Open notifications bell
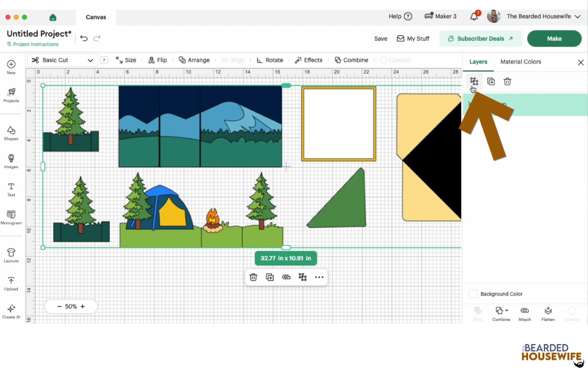This screenshot has height=374, width=588. coord(474,16)
